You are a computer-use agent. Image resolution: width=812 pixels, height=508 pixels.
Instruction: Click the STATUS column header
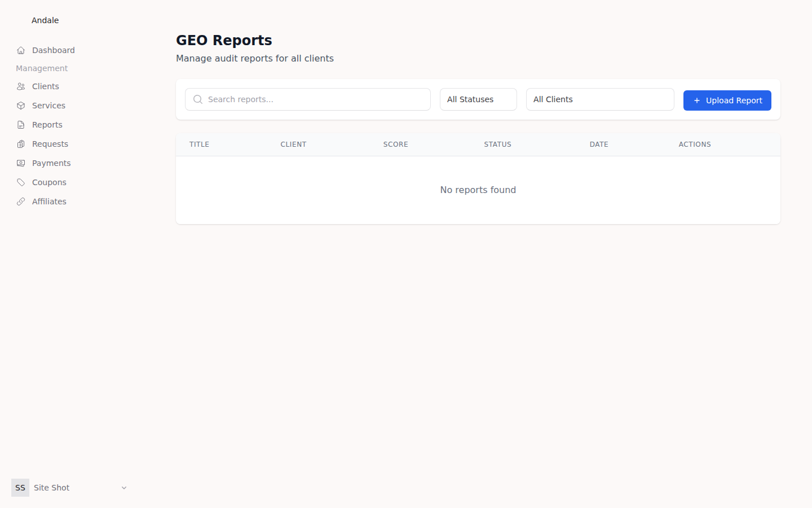click(497, 144)
